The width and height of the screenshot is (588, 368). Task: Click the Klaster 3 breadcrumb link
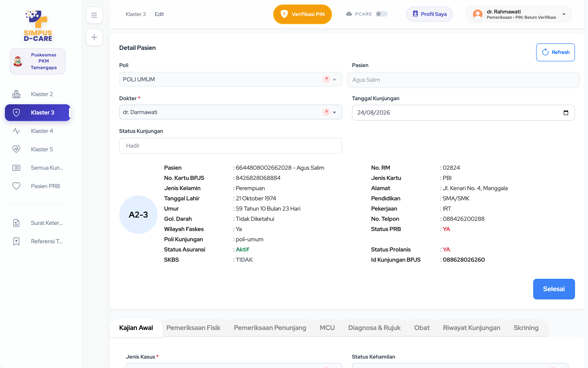pos(136,14)
